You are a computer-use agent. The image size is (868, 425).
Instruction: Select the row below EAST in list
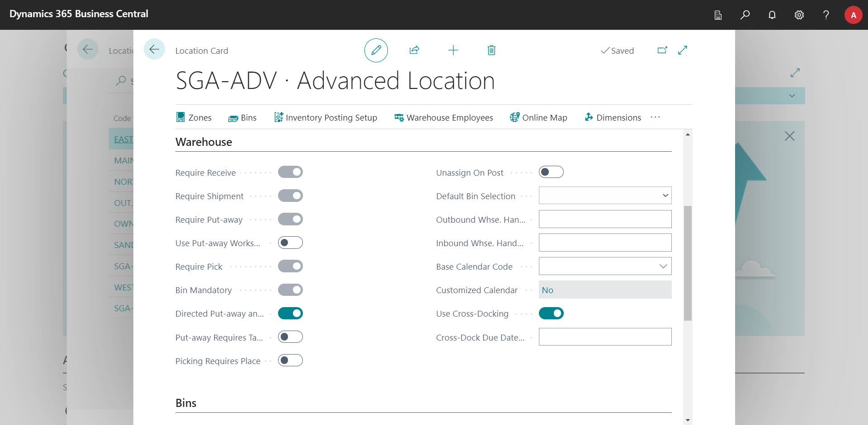[x=121, y=160]
